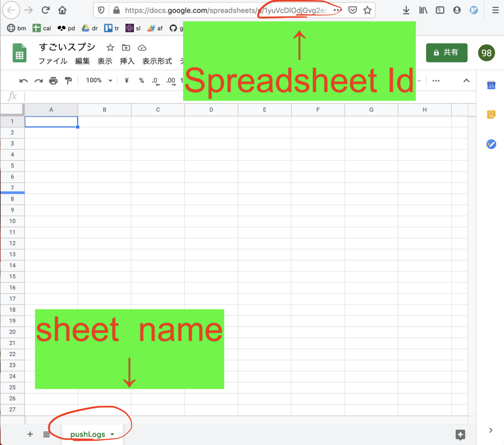Open Google Tasks from the side panel
504x445 pixels.
[491, 144]
